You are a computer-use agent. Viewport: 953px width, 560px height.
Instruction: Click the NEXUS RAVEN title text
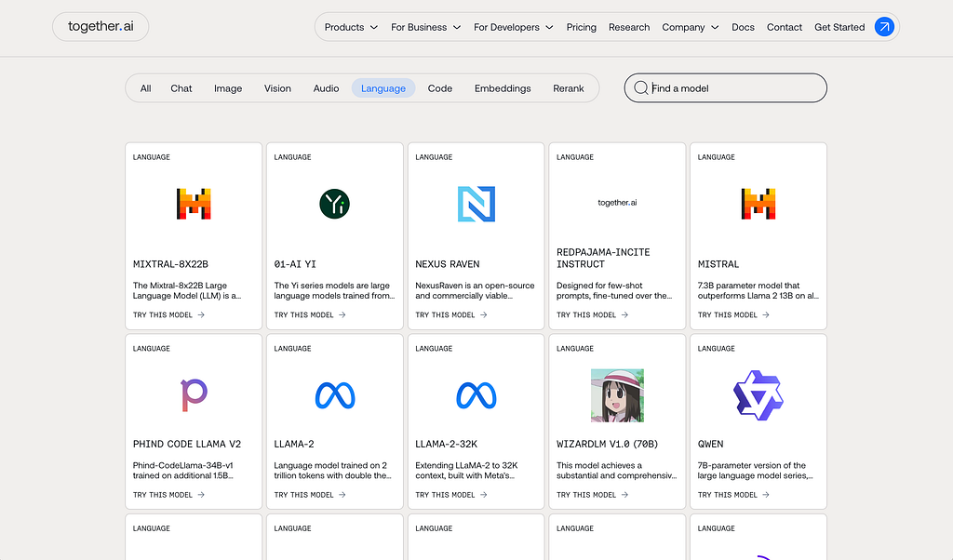[448, 264]
